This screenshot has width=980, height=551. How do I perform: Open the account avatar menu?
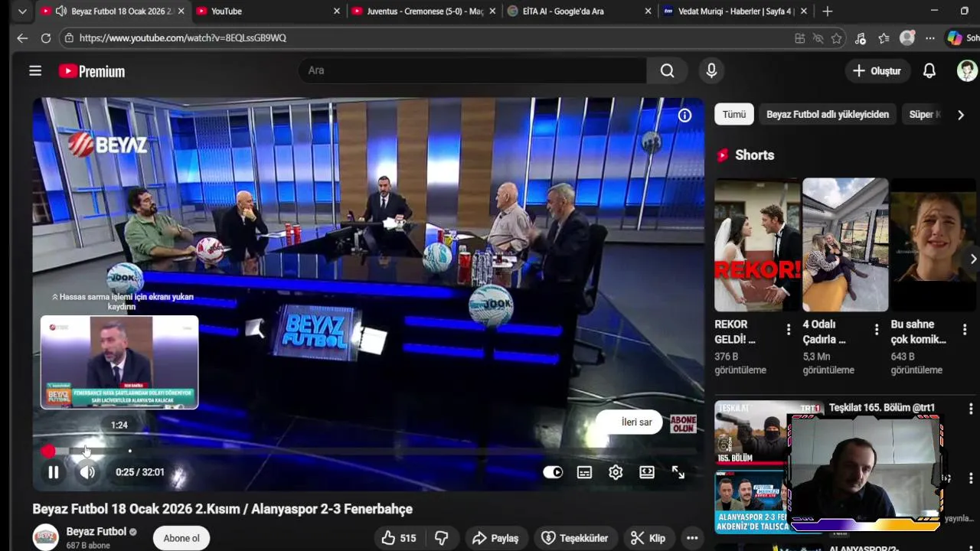pos(967,70)
